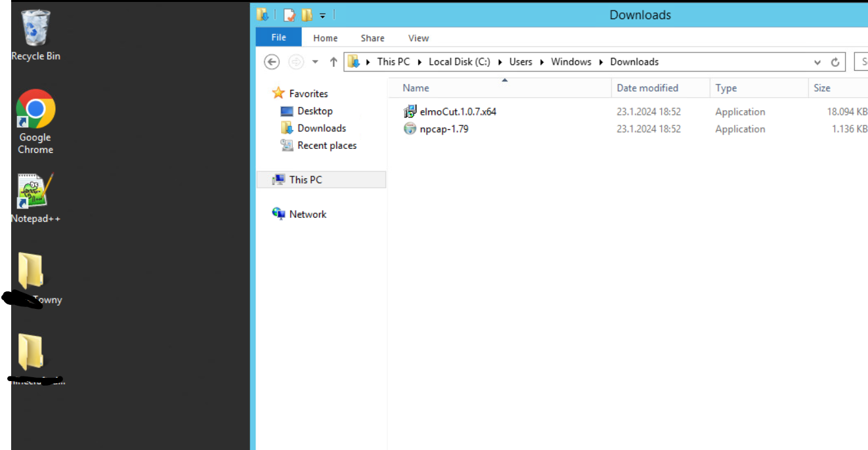The width and height of the screenshot is (868, 450).
Task: Open the File menu tab
Action: point(278,37)
